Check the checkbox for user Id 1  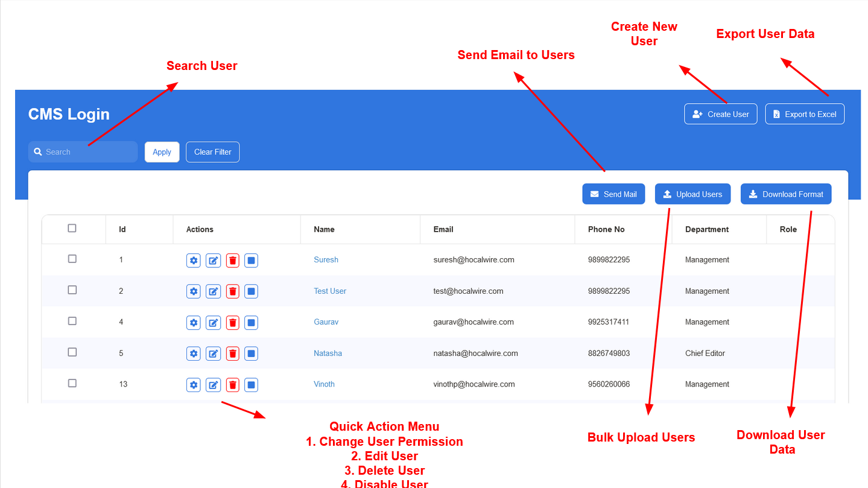[x=72, y=259]
